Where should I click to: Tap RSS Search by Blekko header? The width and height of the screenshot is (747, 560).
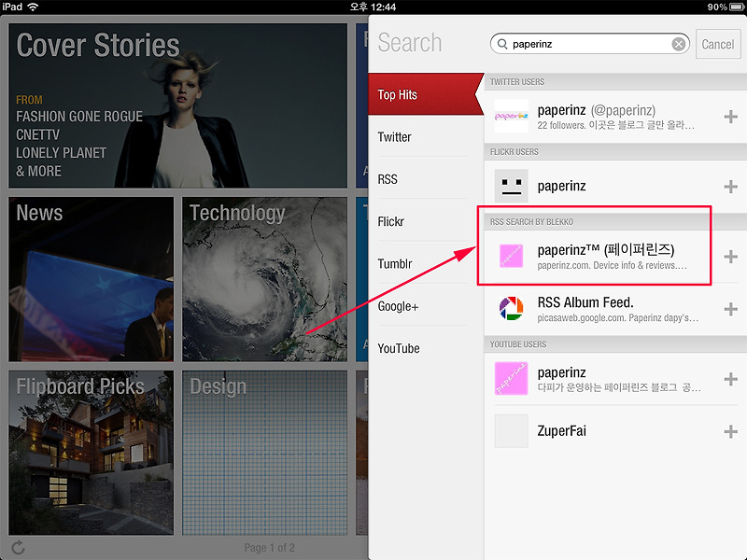[x=615, y=221]
